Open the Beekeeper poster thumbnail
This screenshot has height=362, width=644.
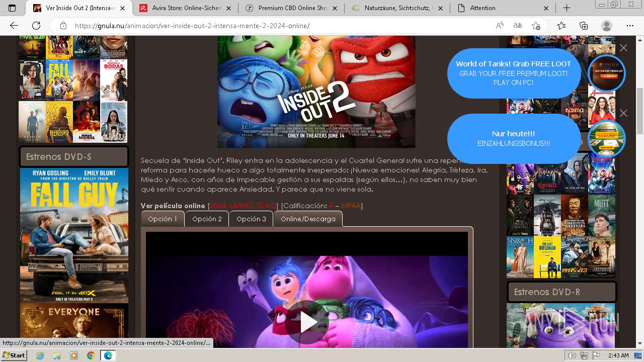pyautogui.click(x=59, y=122)
